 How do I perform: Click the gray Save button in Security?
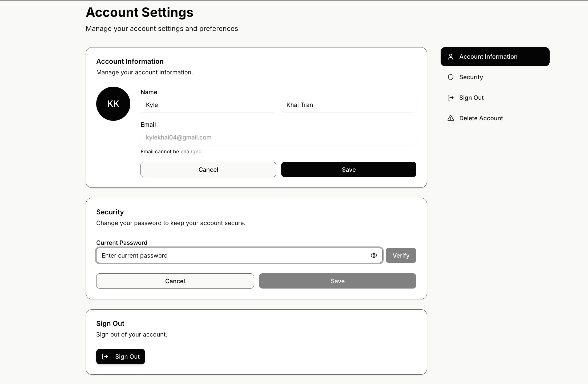[x=337, y=281]
